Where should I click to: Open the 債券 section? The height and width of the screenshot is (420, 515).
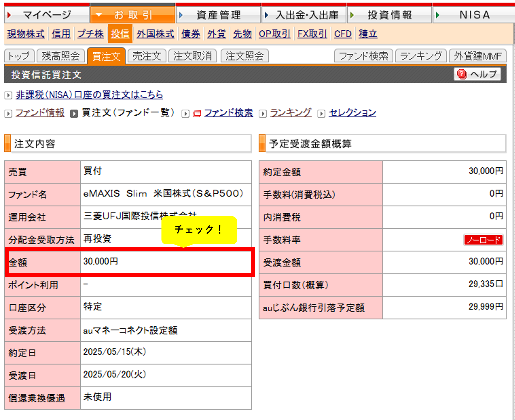(x=191, y=34)
